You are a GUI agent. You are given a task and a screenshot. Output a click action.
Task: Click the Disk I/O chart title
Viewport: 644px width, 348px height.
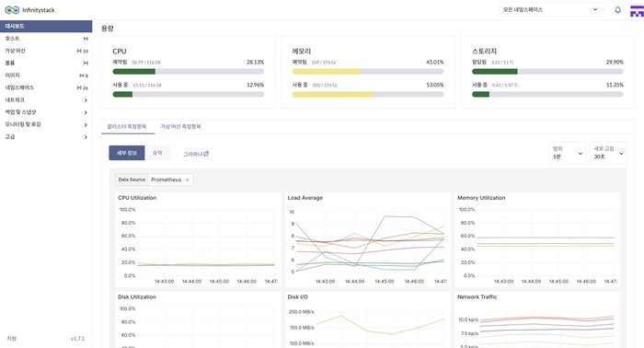(x=298, y=296)
